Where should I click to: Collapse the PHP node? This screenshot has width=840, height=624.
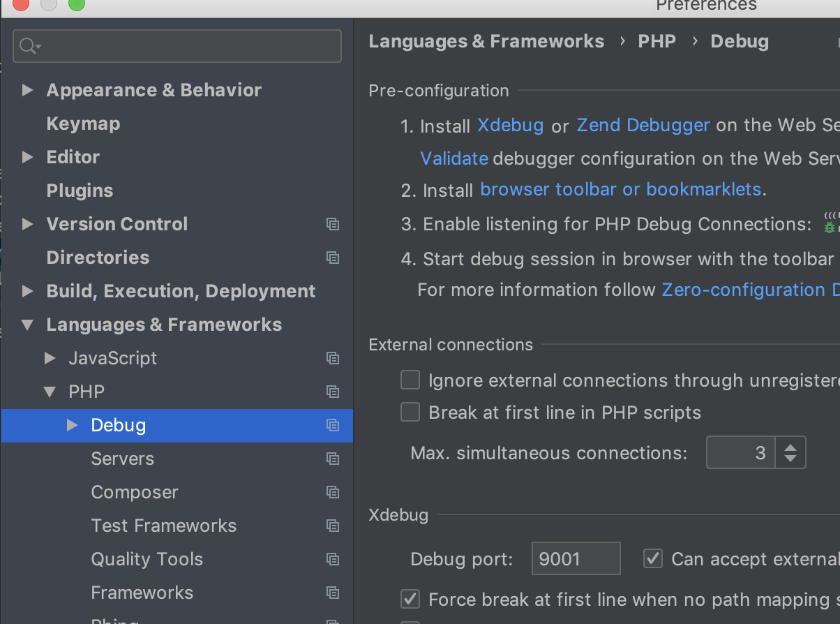50,392
